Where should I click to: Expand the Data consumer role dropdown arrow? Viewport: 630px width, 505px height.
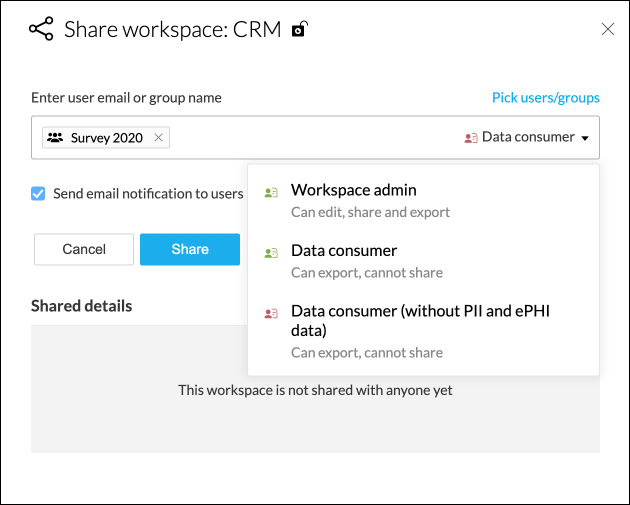(585, 138)
